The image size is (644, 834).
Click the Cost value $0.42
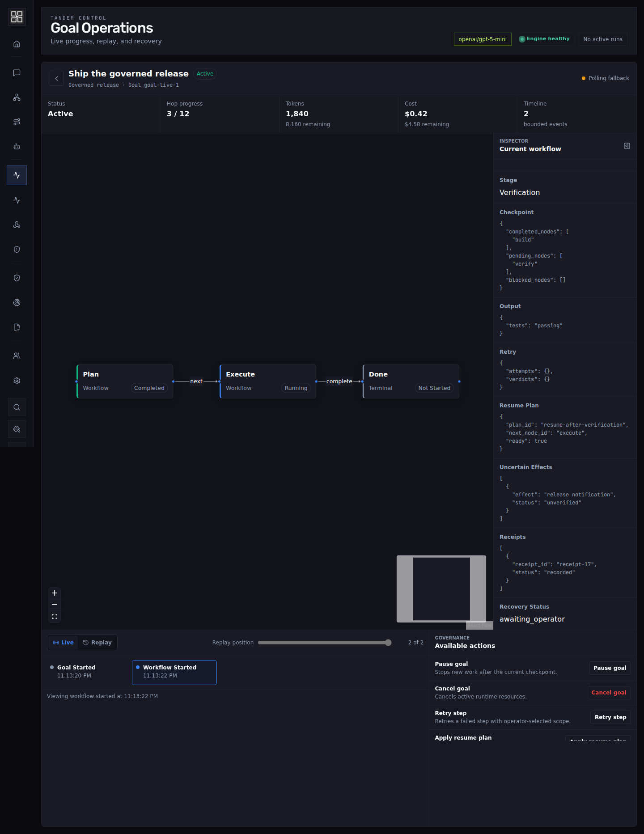click(x=416, y=114)
